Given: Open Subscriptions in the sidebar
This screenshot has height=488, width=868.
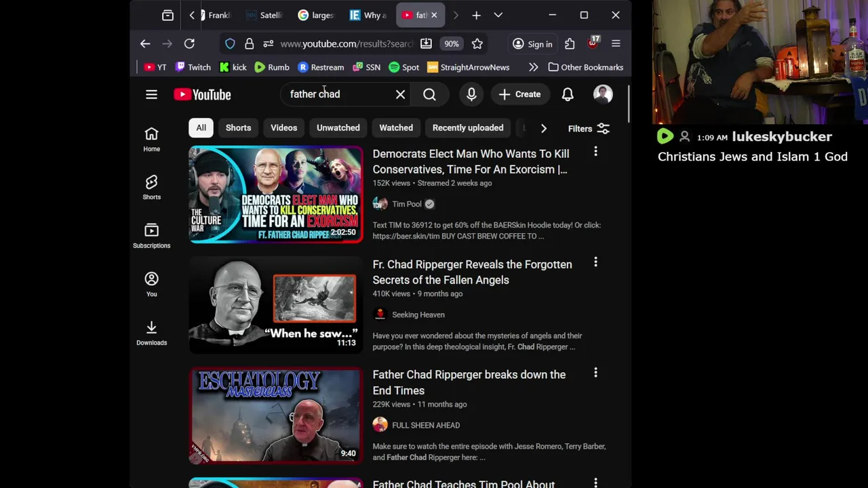Looking at the screenshot, I should [151, 236].
